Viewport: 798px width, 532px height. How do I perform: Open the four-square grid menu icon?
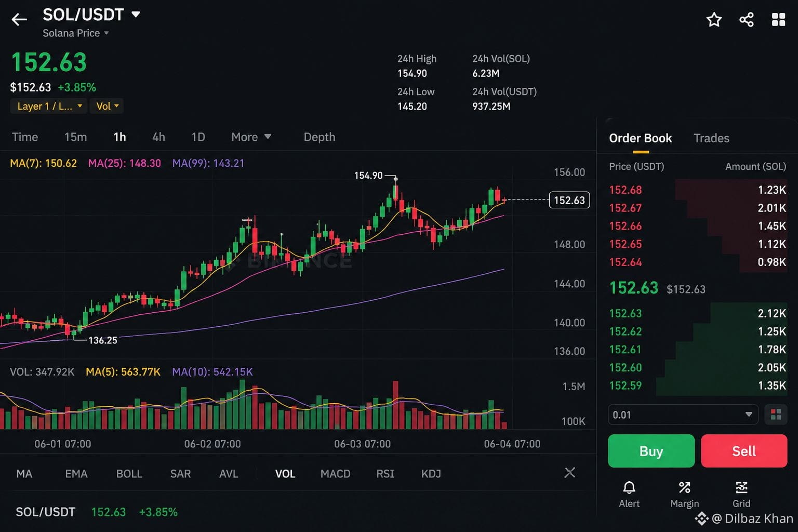(x=778, y=20)
